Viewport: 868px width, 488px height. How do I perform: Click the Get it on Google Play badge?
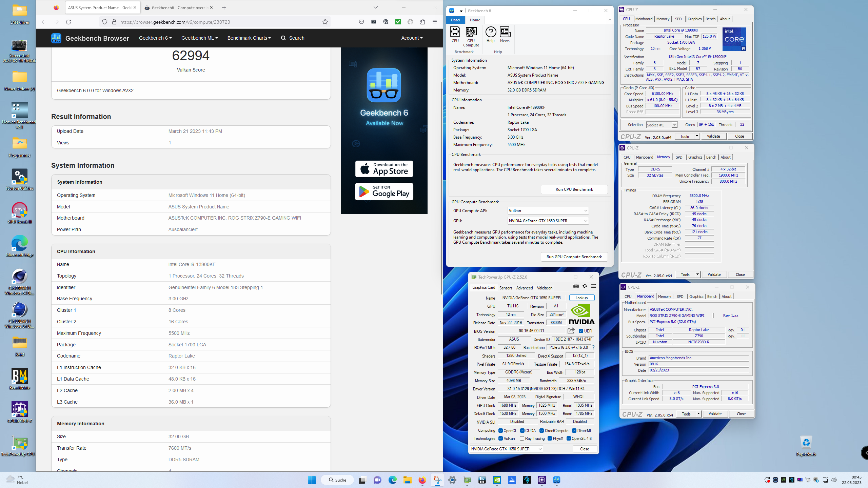click(384, 191)
